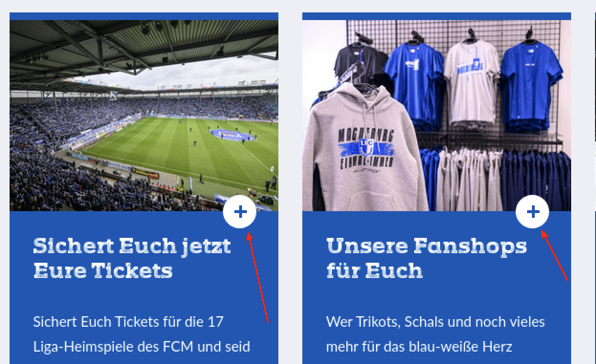Click text line "Liga-Heimspiele des FCM und seid"
This screenshot has height=364, width=596.
pos(142,346)
